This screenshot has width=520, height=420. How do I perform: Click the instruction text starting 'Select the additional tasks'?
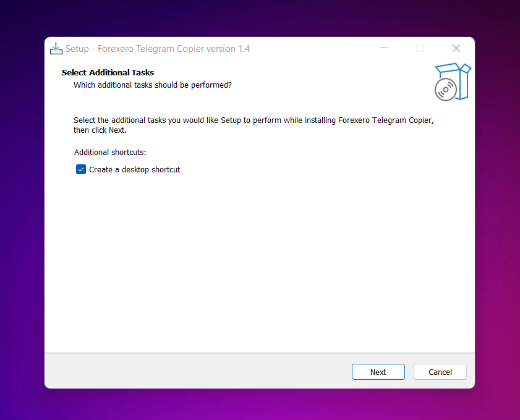[254, 125]
